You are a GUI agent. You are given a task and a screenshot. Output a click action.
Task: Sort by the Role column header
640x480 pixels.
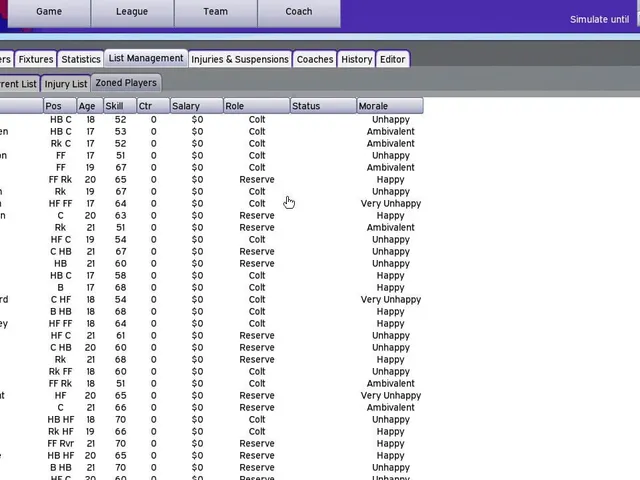click(256, 106)
